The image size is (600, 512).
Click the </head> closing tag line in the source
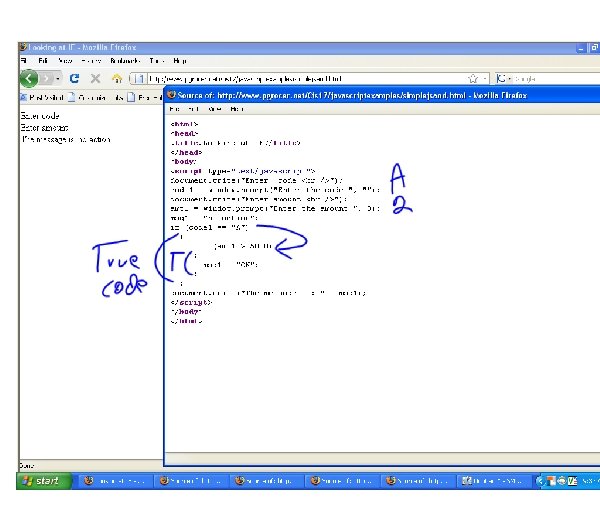(186, 152)
